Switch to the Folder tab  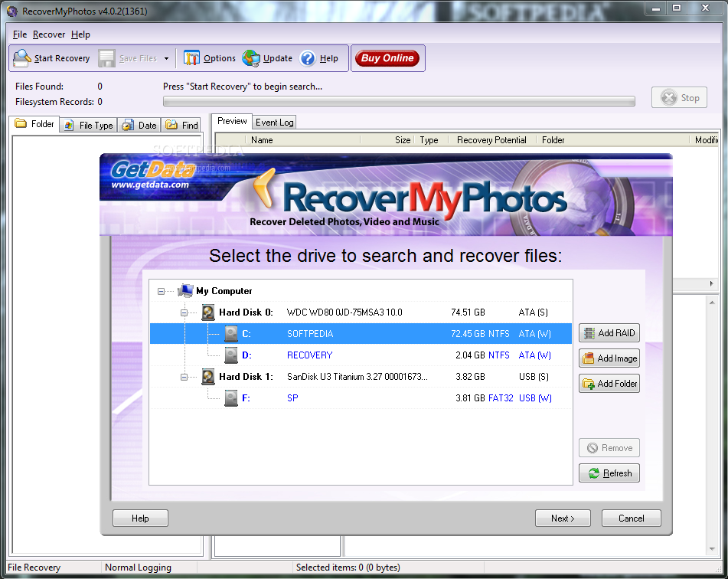point(34,124)
